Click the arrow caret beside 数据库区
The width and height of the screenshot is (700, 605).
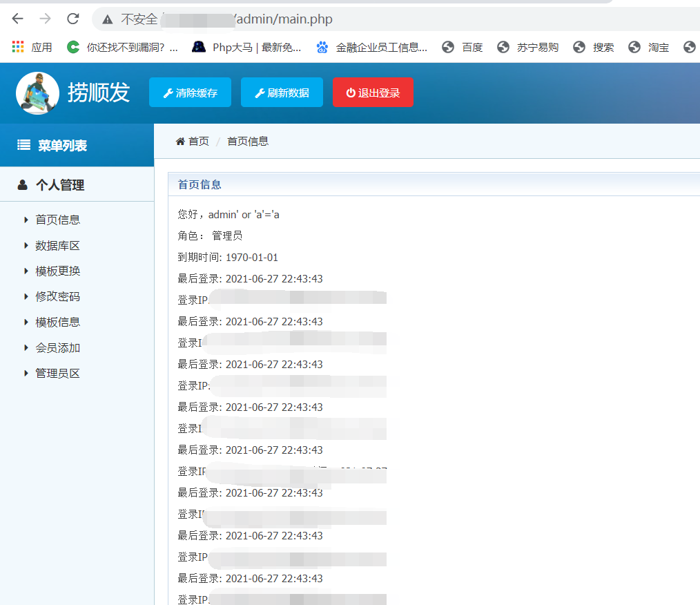coord(26,246)
